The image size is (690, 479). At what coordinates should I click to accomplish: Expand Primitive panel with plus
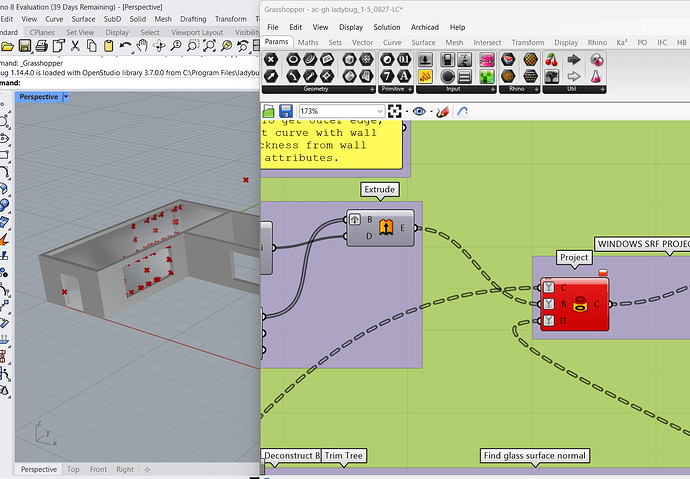coord(410,89)
